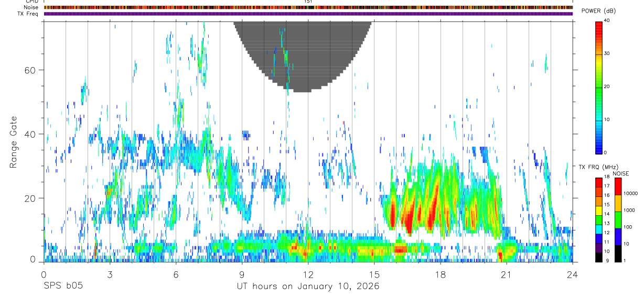Click the "9" tick on the UT hours axis
The image size is (644, 297).
[x=242, y=274]
